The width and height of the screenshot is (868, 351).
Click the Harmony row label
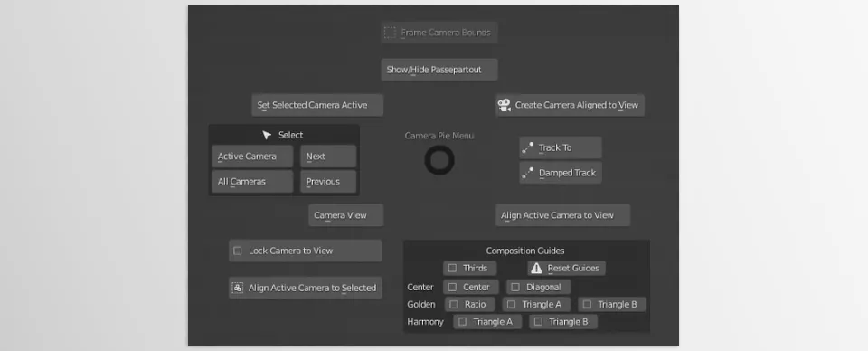coord(425,322)
